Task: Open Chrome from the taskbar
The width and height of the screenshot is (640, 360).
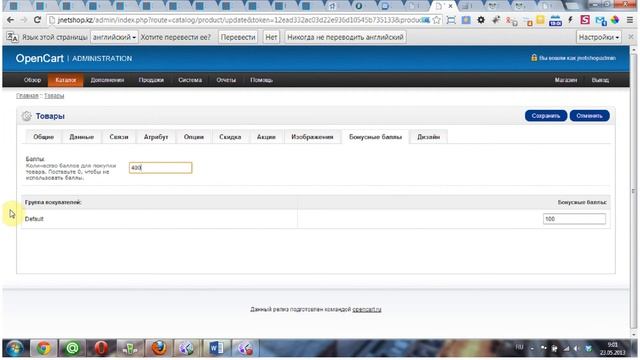Action: click(44, 348)
